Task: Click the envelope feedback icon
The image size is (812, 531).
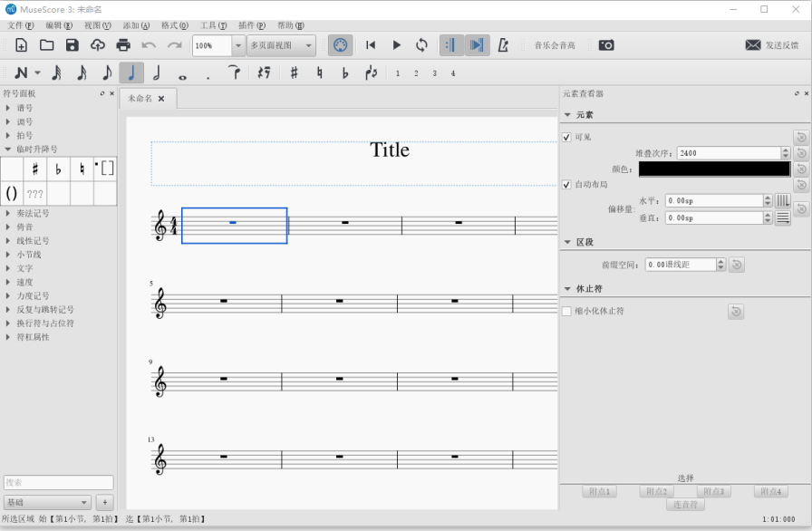Action: pos(753,45)
